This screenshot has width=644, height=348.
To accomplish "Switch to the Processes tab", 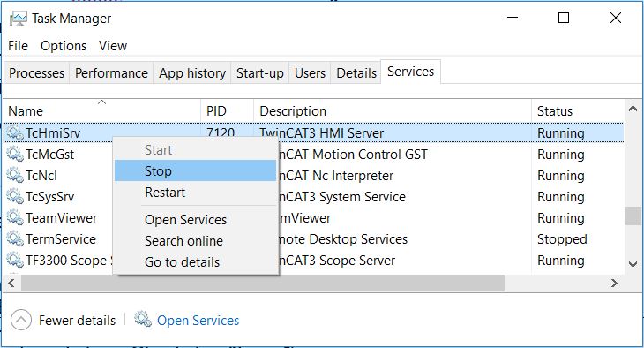I will click(36, 72).
